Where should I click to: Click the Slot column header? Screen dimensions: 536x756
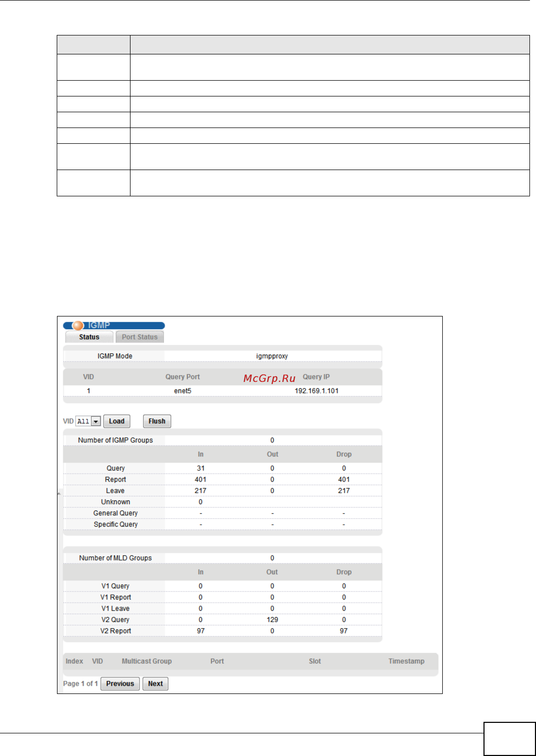315,661
